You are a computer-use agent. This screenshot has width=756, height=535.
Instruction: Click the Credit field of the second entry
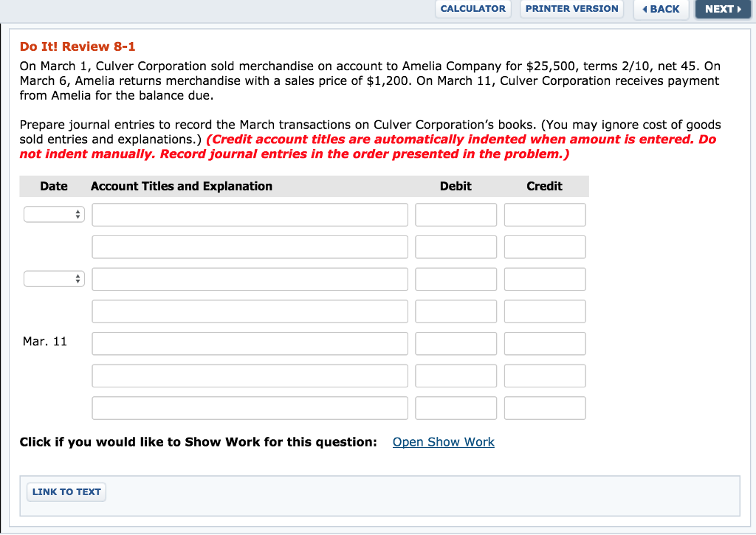[x=544, y=246]
